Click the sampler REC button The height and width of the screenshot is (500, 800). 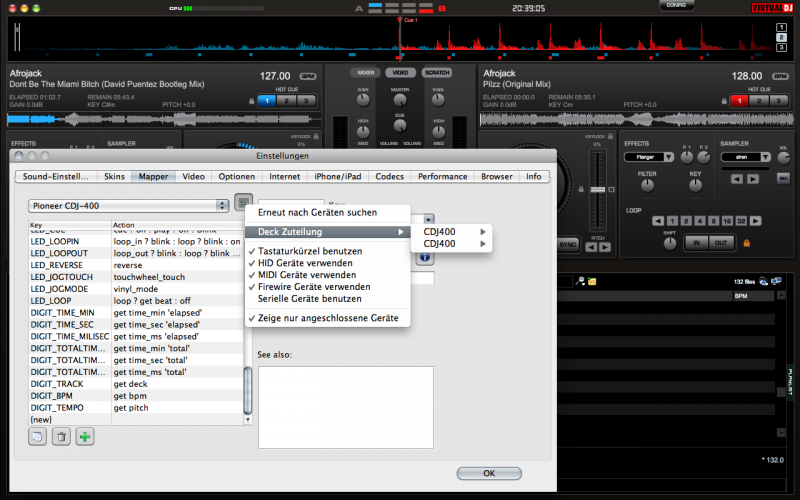[x=783, y=178]
